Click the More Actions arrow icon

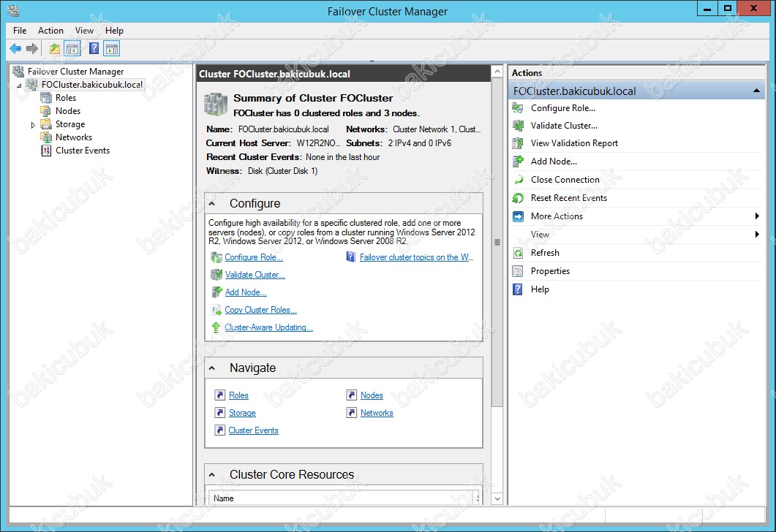(x=518, y=216)
